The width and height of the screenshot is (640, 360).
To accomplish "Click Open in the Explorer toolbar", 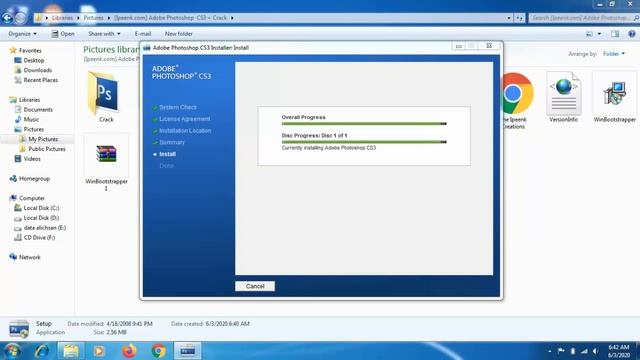I will pyautogui.click(x=63, y=34).
